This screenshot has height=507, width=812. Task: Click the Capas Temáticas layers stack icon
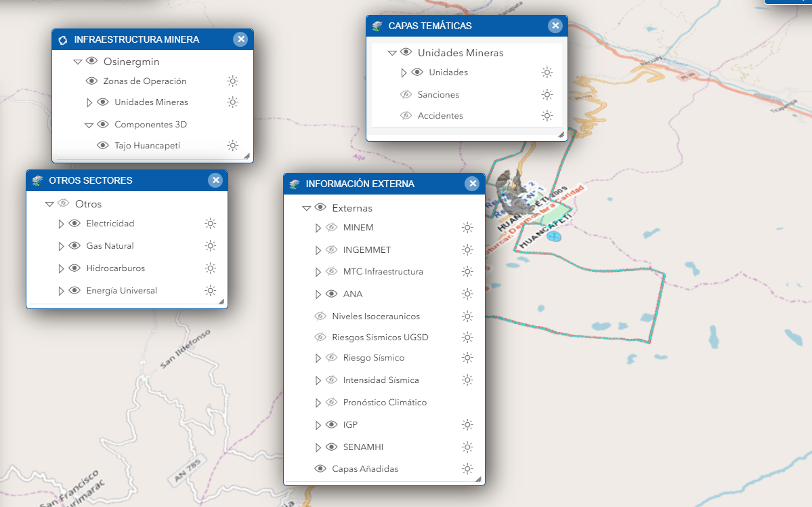[377, 26]
